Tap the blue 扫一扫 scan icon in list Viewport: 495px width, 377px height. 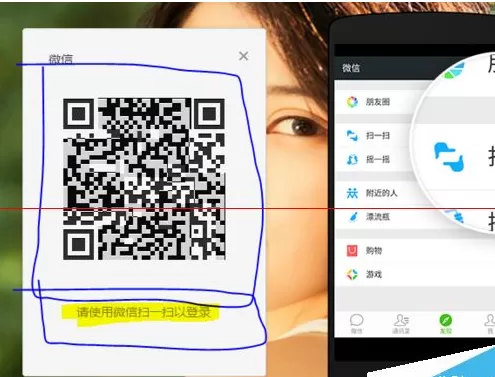pyautogui.click(x=352, y=136)
